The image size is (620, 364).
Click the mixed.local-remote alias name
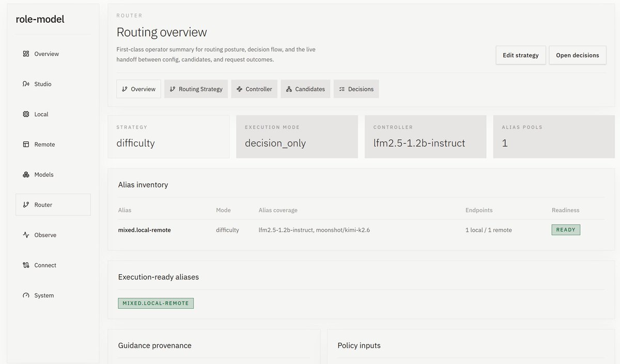point(144,230)
